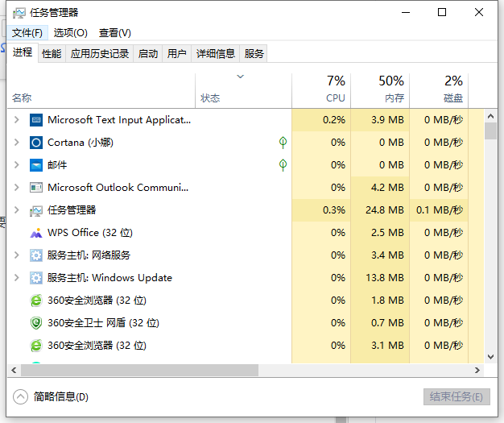
Task: Open the 文件(F) menu
Action: click(27, 33)
